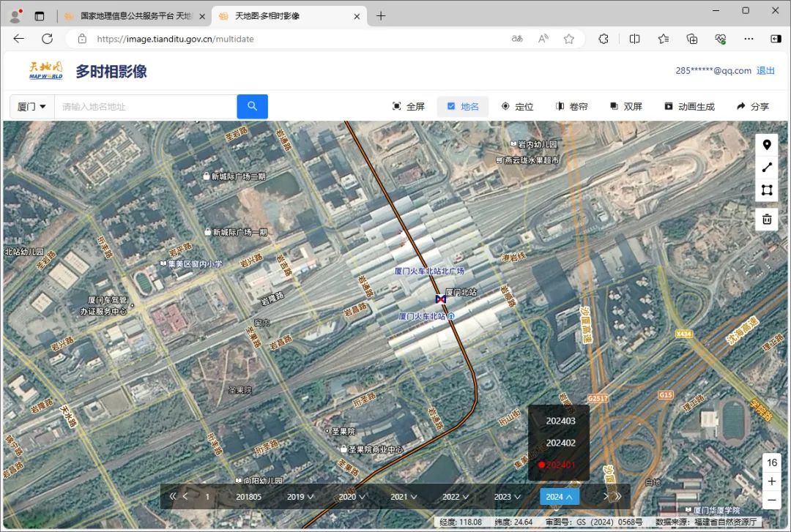Image resolution: width=791 pixels, height=532 pixels.
Task: Zoom out with the minus button
Action: tap(772, 501)
